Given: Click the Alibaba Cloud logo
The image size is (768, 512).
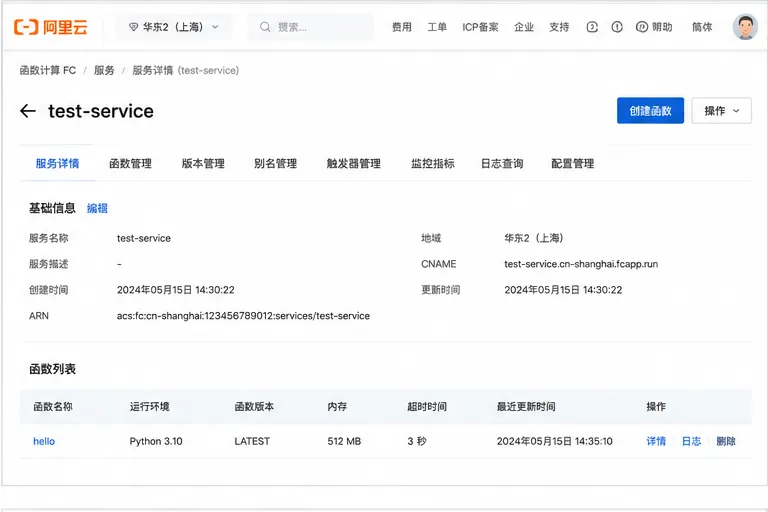Looking at the screenshot, I should tap(50, 27).
